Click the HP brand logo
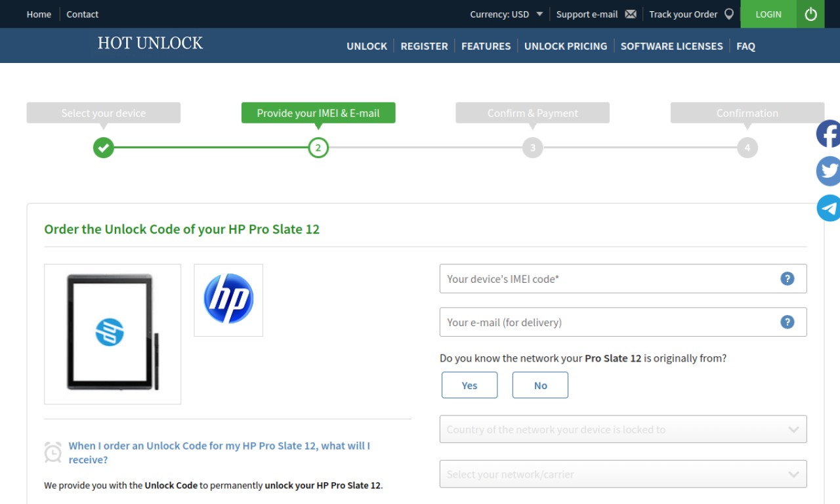840x504 pixels. 228,300
